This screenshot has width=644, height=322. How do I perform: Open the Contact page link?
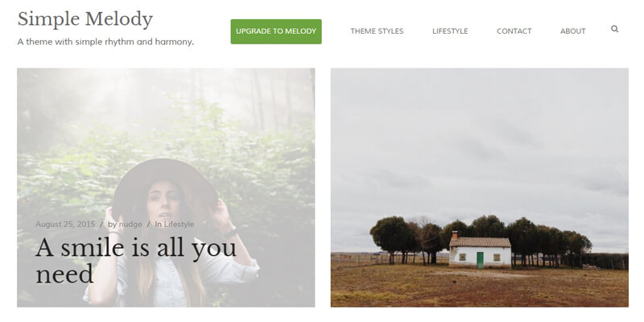[514, 31]
